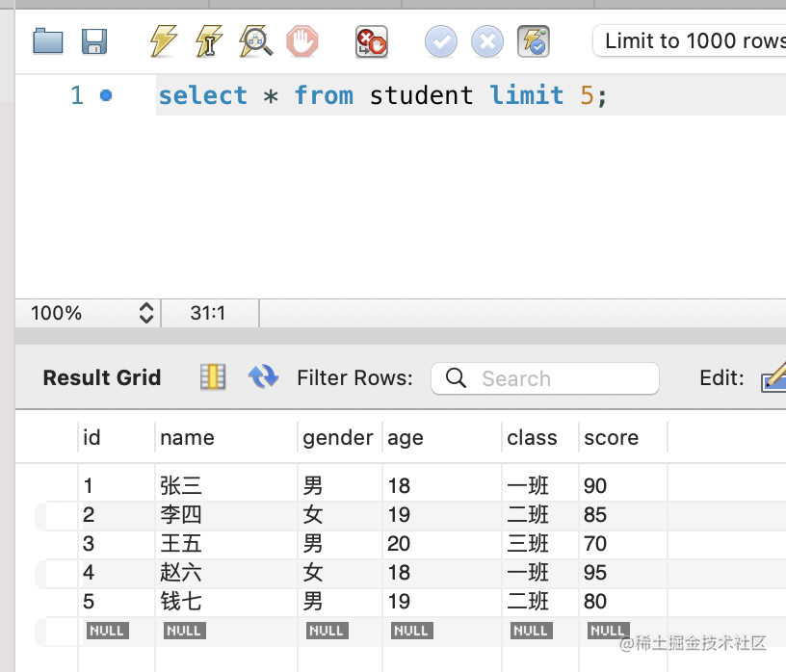Toggle the result grid columns view icon
Image resolution: width=786 pixels, height=672 pixels.
(x=213, y=376)
